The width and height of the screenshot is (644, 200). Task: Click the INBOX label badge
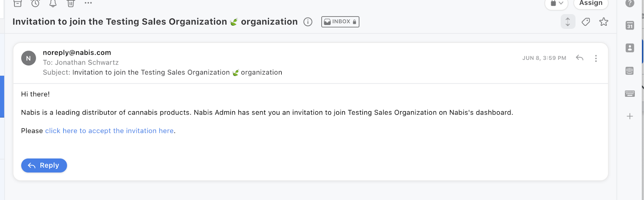pyautogui.click(x=340, y=22)
